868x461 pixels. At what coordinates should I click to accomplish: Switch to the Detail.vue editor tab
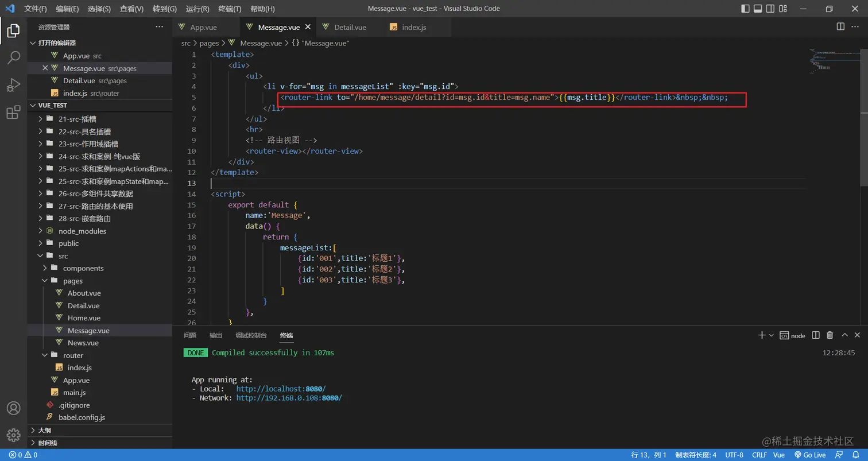350,27
